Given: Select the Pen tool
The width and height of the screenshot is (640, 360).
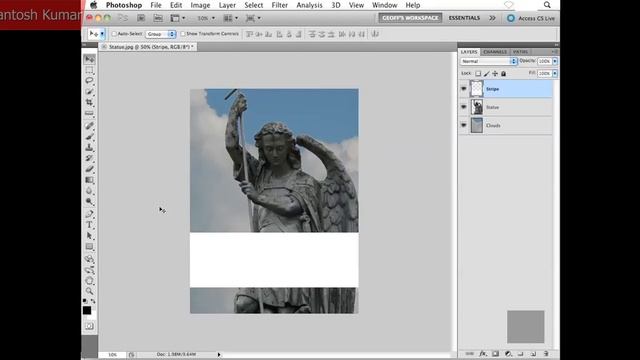Looking at the screenshot, I should tap(89, 214).
